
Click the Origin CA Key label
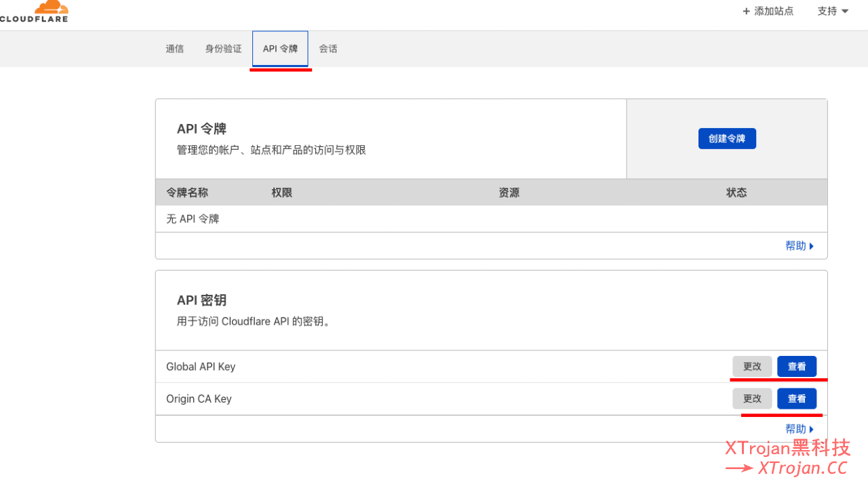coord(199,399)
